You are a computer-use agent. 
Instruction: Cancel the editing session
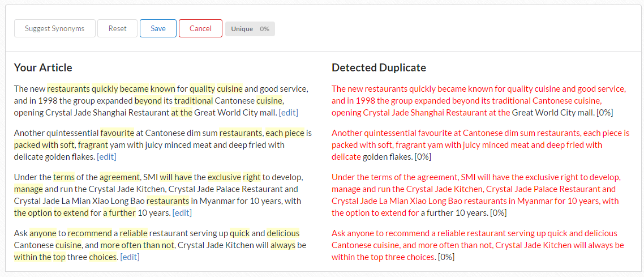click(x=200, y=28)
